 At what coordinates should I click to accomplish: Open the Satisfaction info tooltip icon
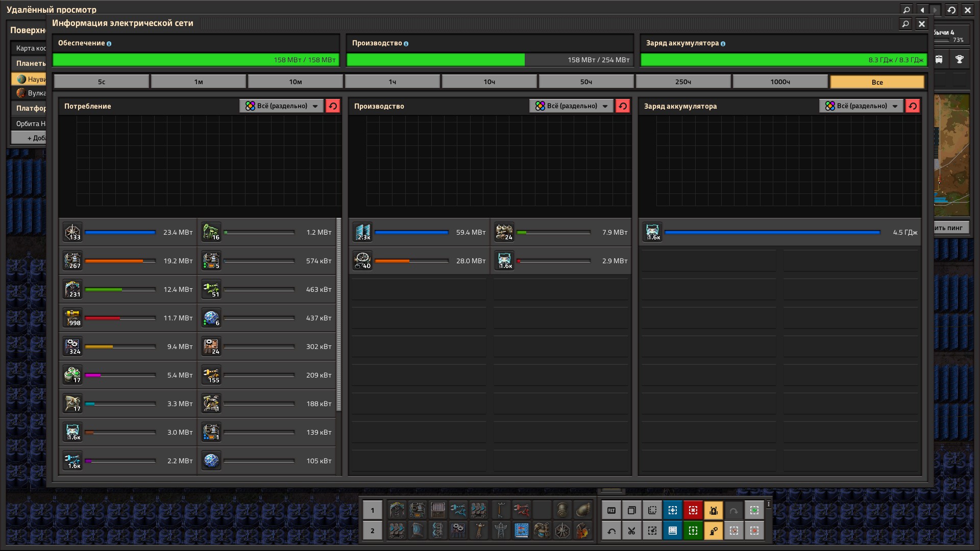coord(109,44)
